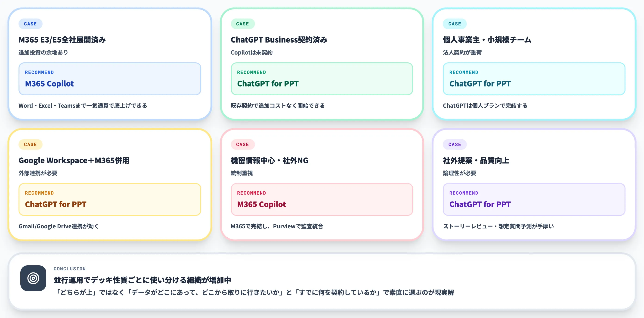Click subtitle 法人契約が重荷
This screenshot has height=318, width=644.
click(462, 52)
